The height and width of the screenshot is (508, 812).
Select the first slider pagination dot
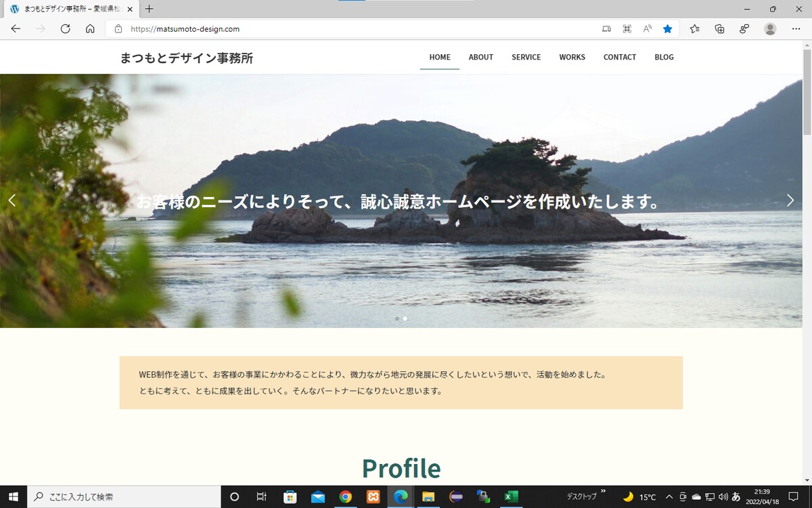(x=397, y=318)
